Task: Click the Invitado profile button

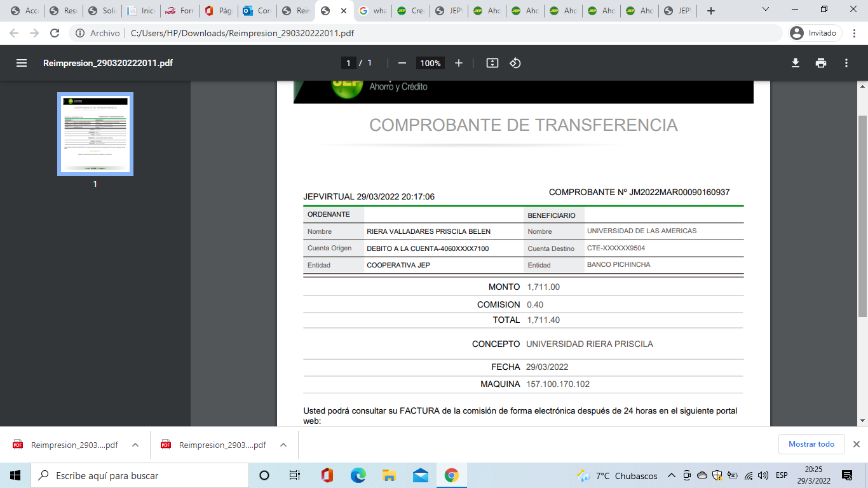Action: click(x=815, y=33)
